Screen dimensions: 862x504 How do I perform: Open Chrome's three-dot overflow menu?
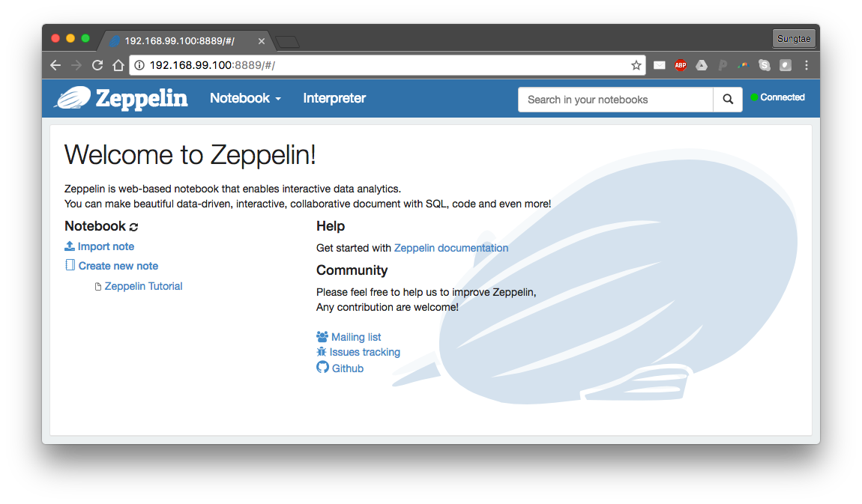[806, 65]
